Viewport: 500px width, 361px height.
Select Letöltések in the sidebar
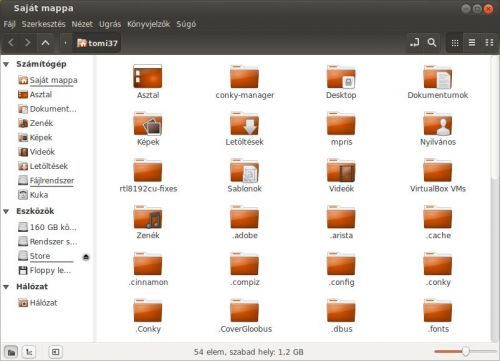[x=43, y=166]
